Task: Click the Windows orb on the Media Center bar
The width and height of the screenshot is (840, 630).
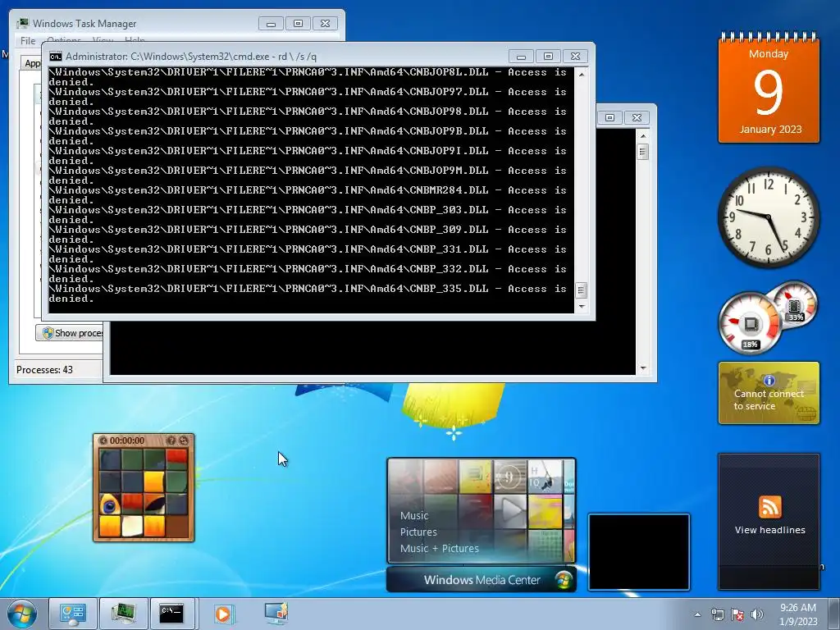Action: pos(564,580)
